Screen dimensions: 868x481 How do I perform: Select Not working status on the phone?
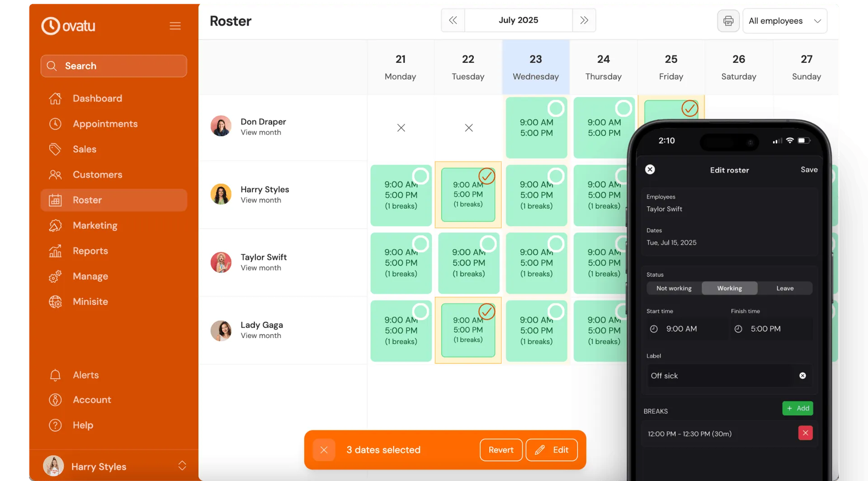click(674, 288)
